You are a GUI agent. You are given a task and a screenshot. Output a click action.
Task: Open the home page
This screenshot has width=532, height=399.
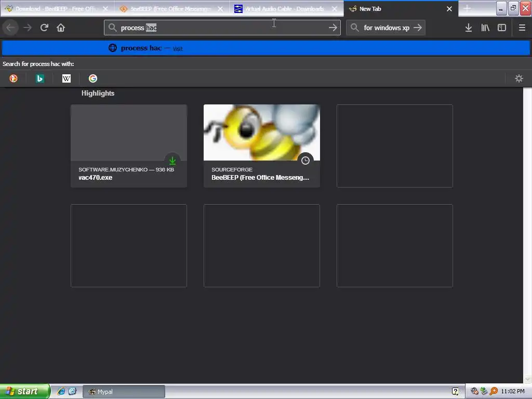tap(61, 28)
